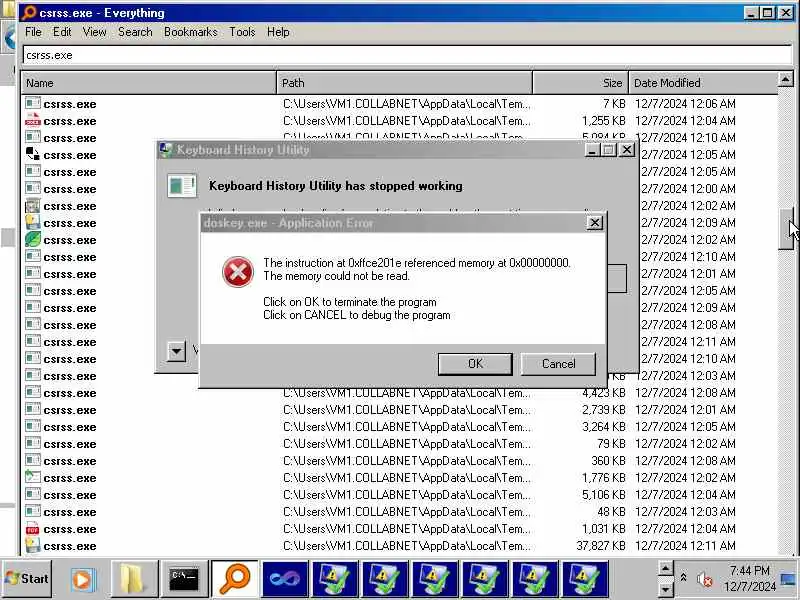Screen dimensions: 800x600
Task: Click Everything magnifier taskbar button
Action: tap(234, 579)
